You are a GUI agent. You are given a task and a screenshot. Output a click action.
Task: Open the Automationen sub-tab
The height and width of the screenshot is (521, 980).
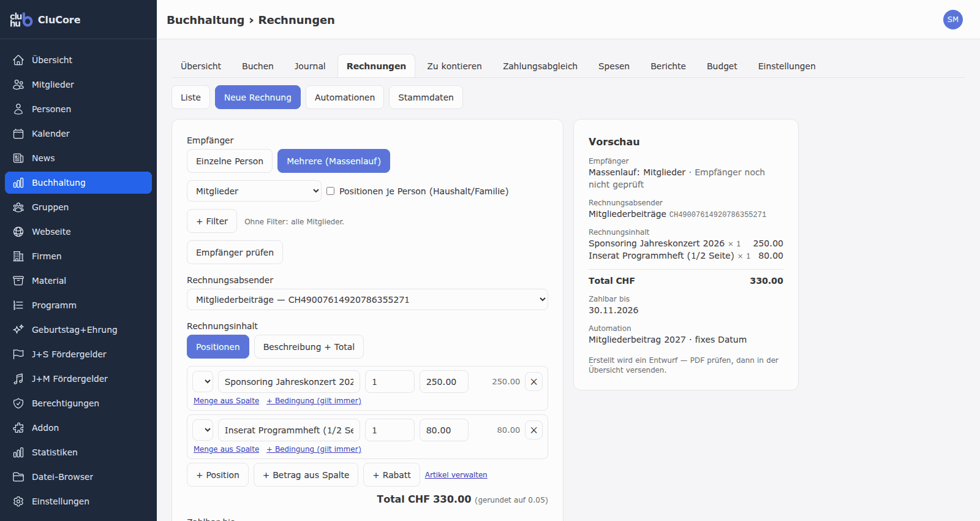point(345,97)
